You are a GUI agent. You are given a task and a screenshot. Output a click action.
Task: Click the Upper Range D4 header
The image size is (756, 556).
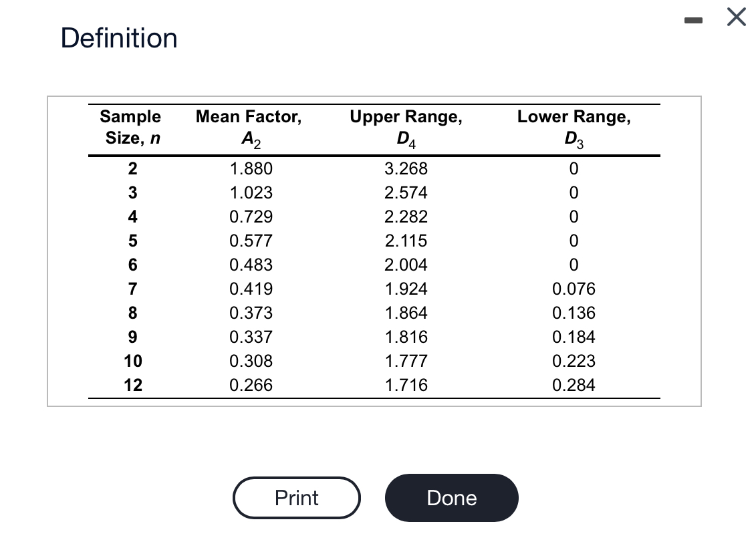(406, 127)
